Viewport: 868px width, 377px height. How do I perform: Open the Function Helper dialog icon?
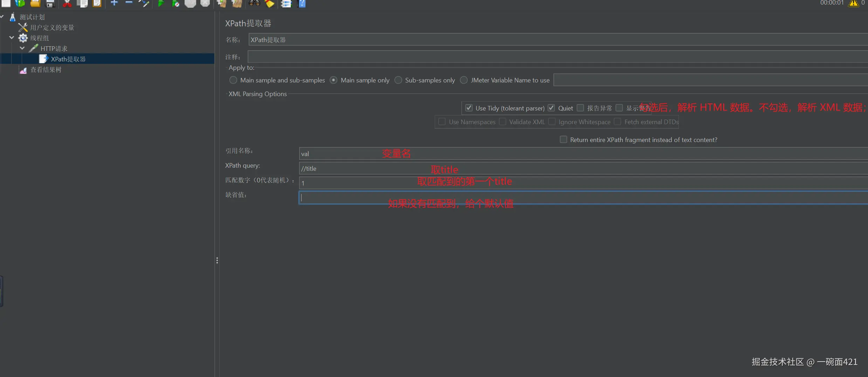[286, 3]
